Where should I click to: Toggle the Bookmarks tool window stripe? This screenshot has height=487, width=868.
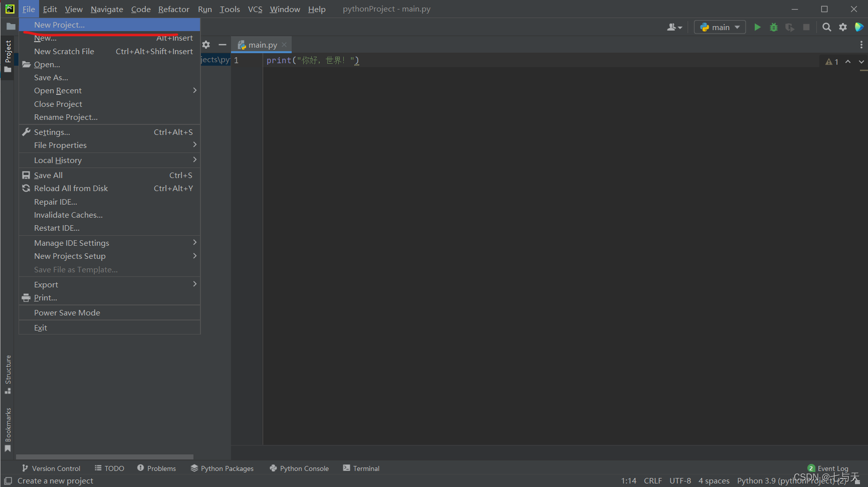tap(8, 430)
